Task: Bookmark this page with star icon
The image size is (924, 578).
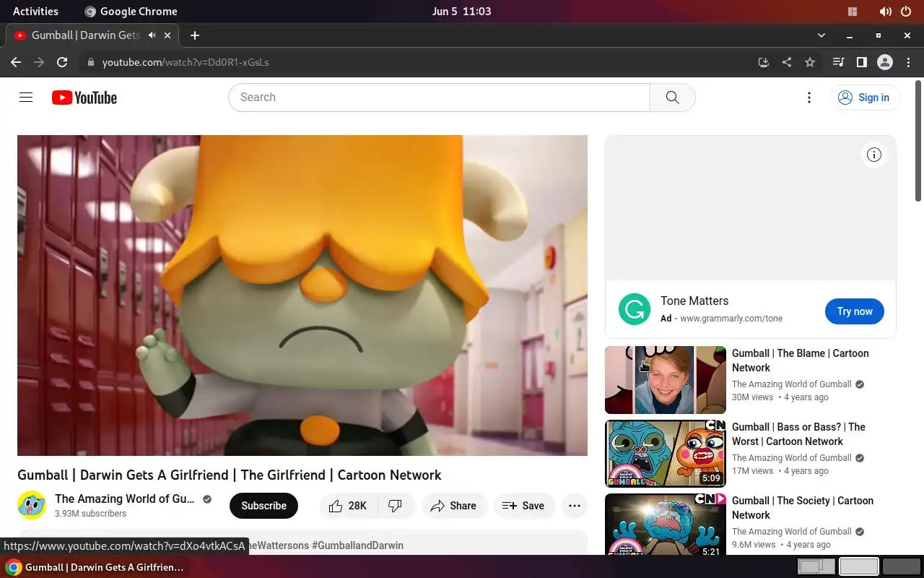Action: (810, 62)
